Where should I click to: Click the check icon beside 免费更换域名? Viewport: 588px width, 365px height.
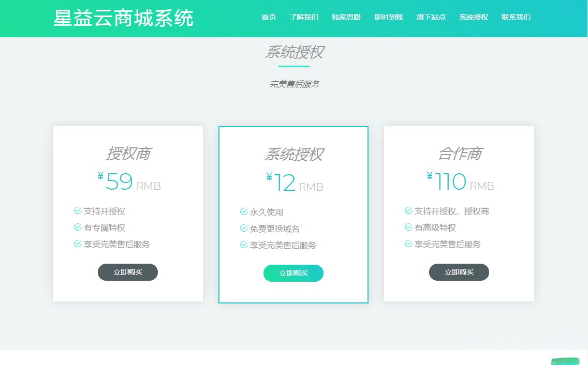pyautogui.click(x=244, y=228)
